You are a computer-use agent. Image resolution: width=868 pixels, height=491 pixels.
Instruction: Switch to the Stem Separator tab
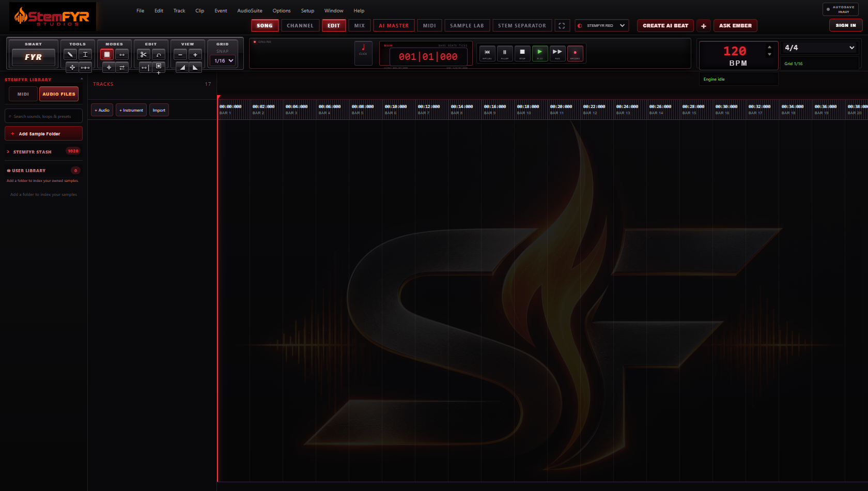[522, 25]
